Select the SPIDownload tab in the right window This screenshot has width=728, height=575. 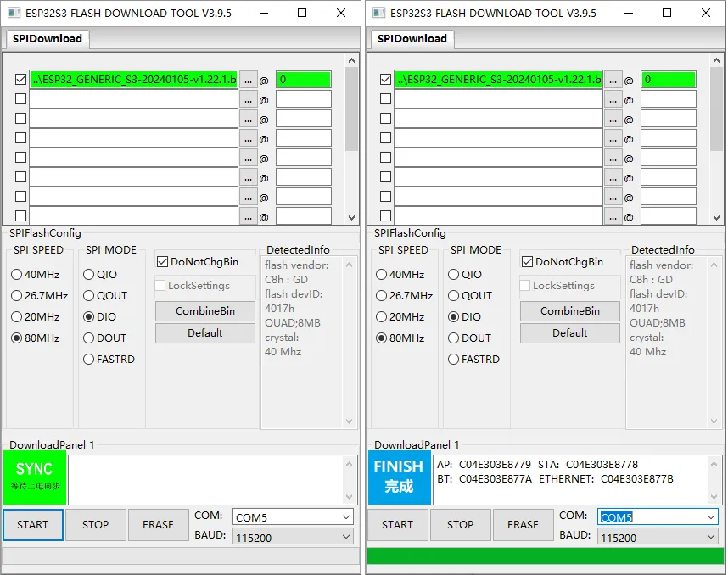412,38
